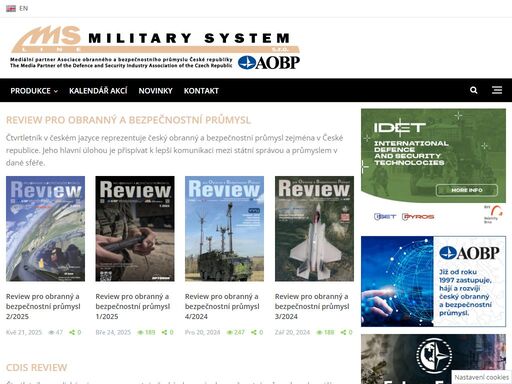
Task: Click the share icon for Review 4/2024
Action: click(254, 332)
